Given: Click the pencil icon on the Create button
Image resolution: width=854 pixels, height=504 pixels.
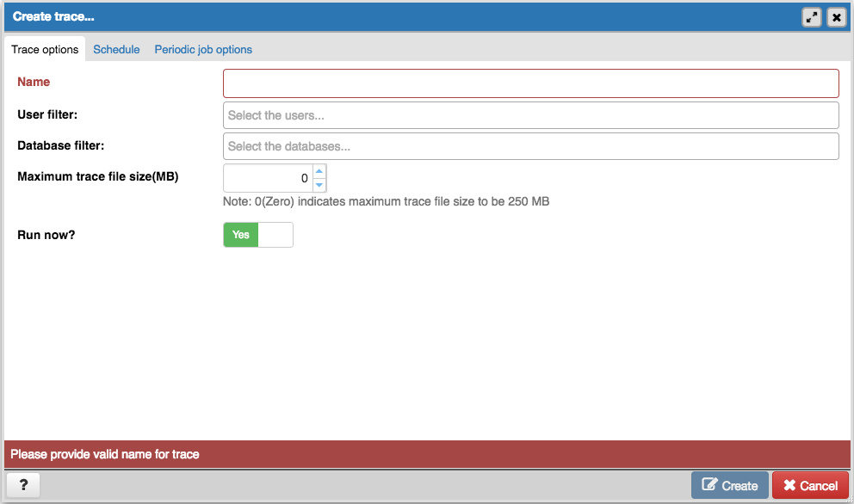Looking at the screenshot, I should pyautogui.click(x=709, y=485).
